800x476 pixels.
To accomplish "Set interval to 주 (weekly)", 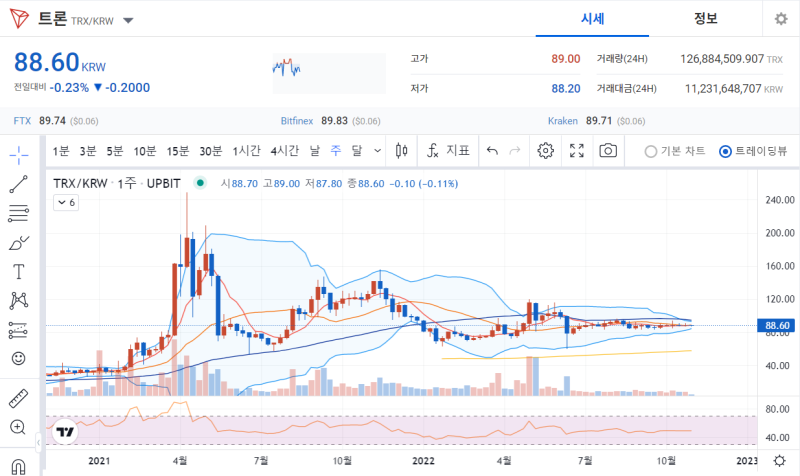I will point(336,151).
